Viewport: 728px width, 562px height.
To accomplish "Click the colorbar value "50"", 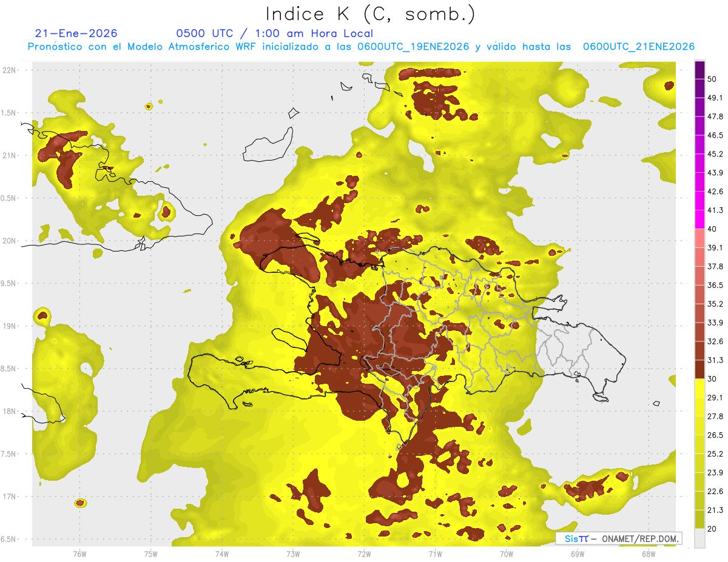I will coord(712,79).
